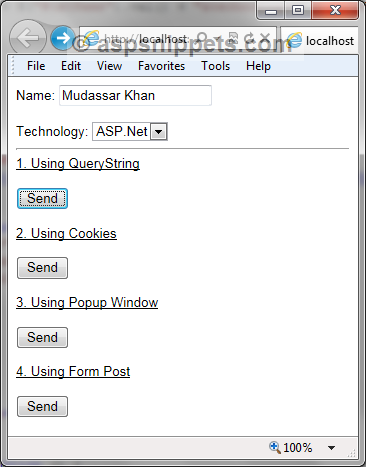Click the browser Back arrow button
The width and height of the screenshot is (366, 467).
(x=27, y=38)
